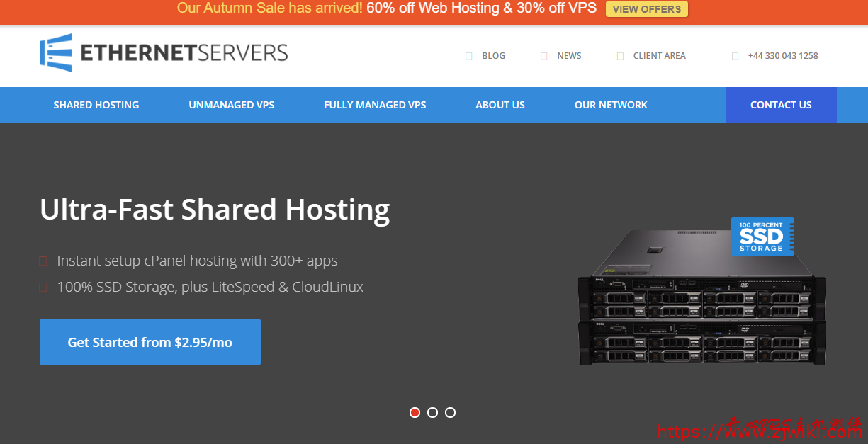Screen dimensions: 868x444
Task: Open the CONTACT US highlighted tab
Action: (781, 104)
